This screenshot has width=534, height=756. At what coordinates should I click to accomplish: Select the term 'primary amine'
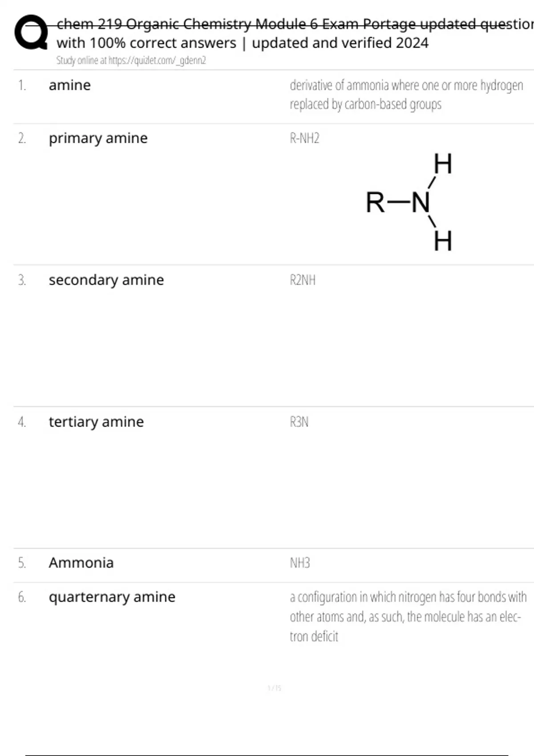(98, 138)
